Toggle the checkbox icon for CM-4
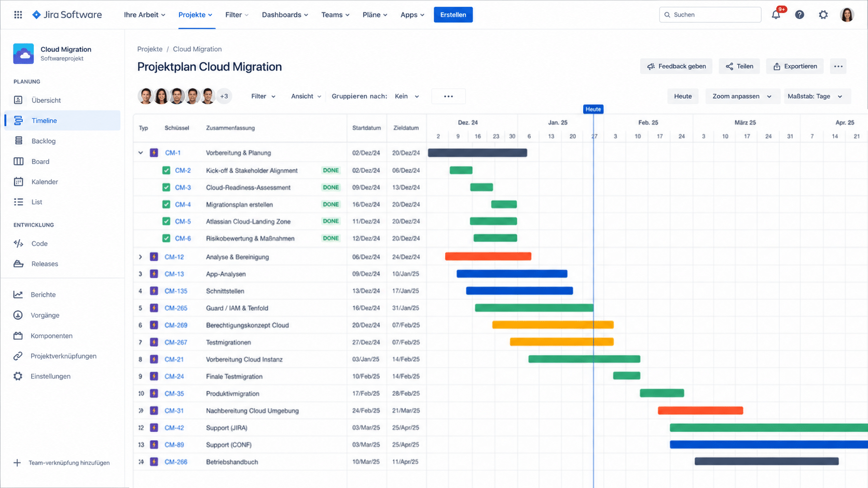 pyautogui.click(x=166, y=205)
